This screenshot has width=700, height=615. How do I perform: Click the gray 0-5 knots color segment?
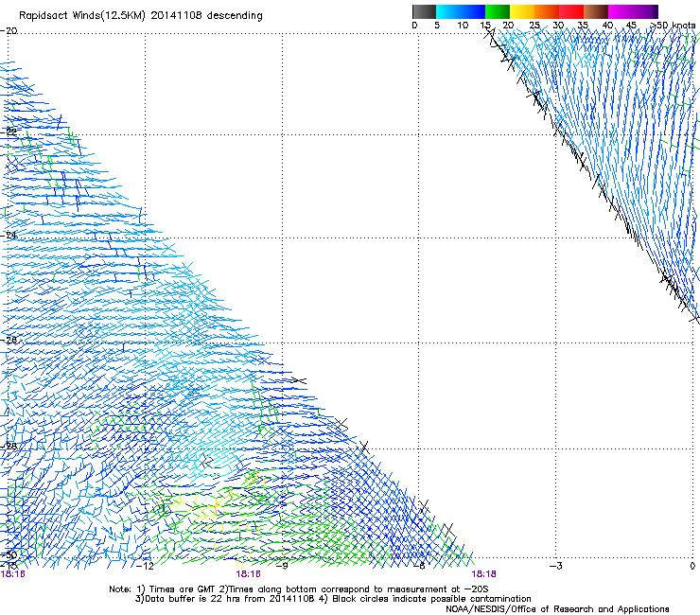coord(424,11)
